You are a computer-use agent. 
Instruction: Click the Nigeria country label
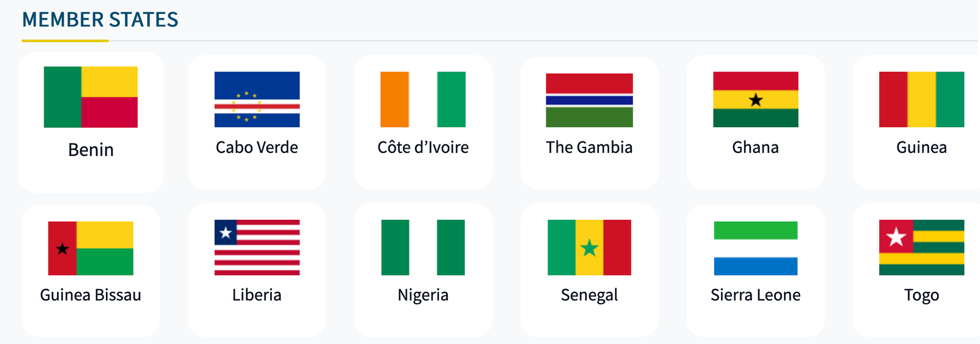[423, 295]
